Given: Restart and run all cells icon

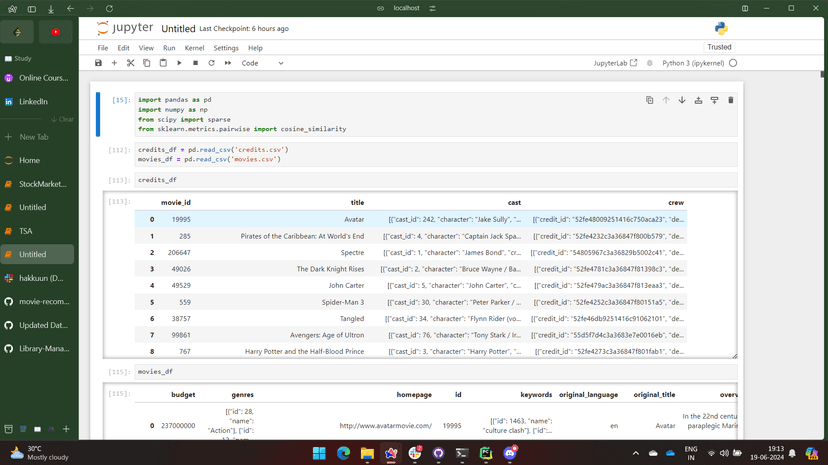Looking at the screenshot, I should click(x=228, y=63).
